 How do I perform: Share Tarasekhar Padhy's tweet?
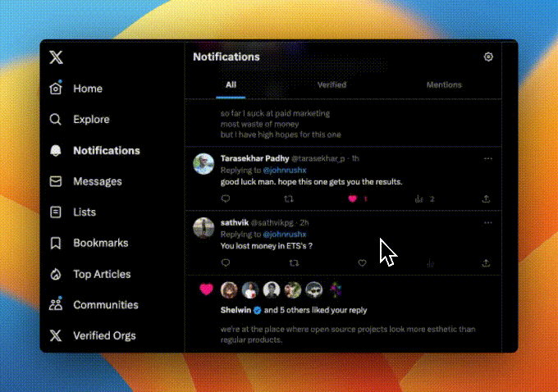pyautogui.click(x=486, y=198)
